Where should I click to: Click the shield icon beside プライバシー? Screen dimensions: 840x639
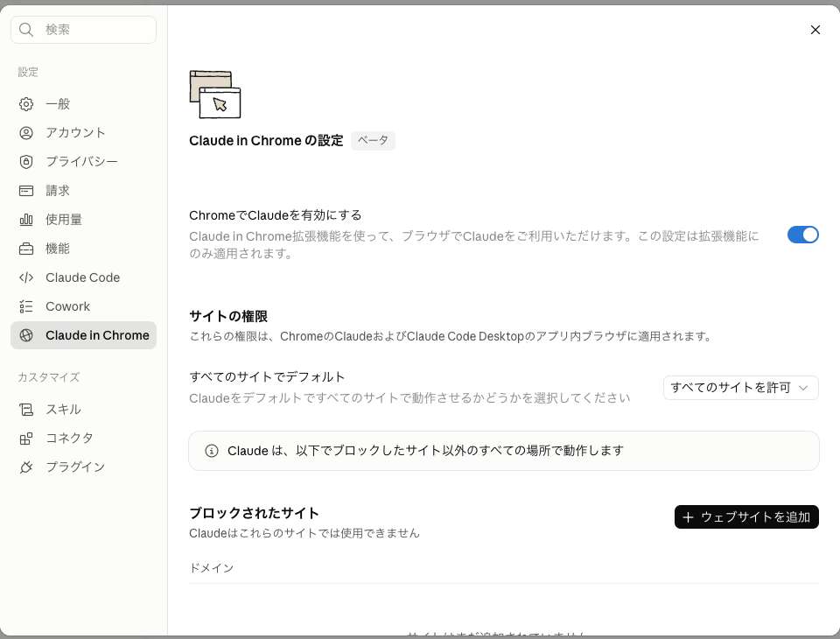[x=25, y=162]
